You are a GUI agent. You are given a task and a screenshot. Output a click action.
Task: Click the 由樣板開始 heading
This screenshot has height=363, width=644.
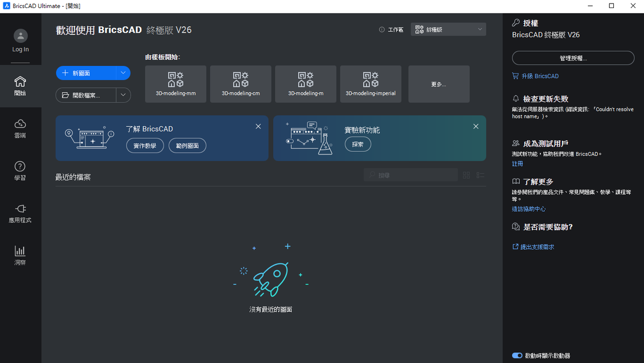[x=163, y=57]
